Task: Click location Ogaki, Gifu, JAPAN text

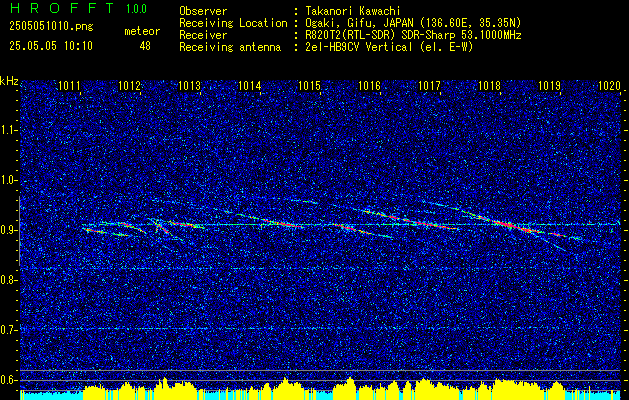Action: [x=411, y=23]
